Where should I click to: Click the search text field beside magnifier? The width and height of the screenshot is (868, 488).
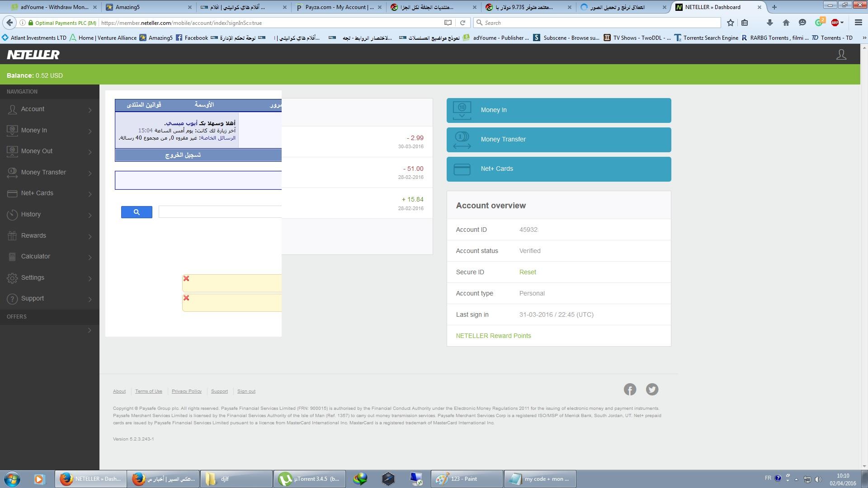tap(220, 212)
